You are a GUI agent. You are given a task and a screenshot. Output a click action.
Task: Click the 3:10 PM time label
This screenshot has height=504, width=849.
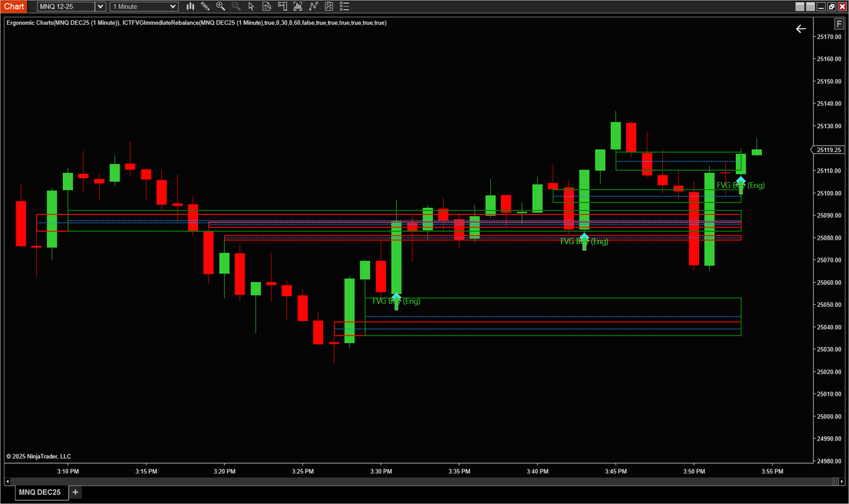coord(67,471)
